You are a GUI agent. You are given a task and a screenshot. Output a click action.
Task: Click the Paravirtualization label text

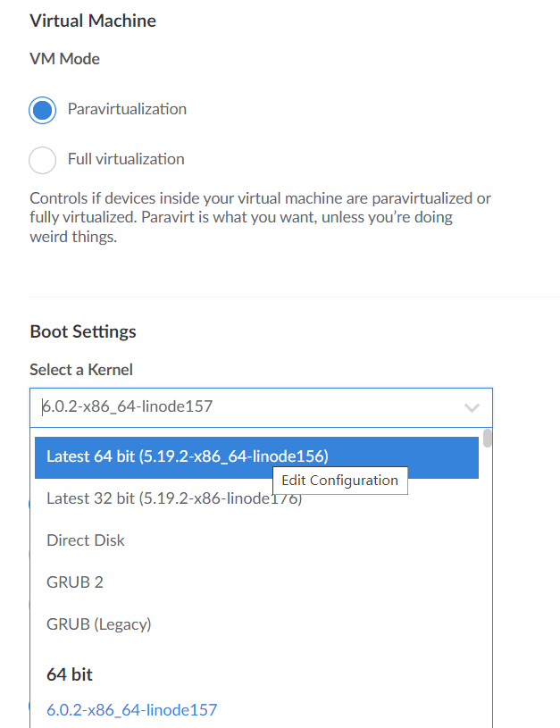click(127, 109)
